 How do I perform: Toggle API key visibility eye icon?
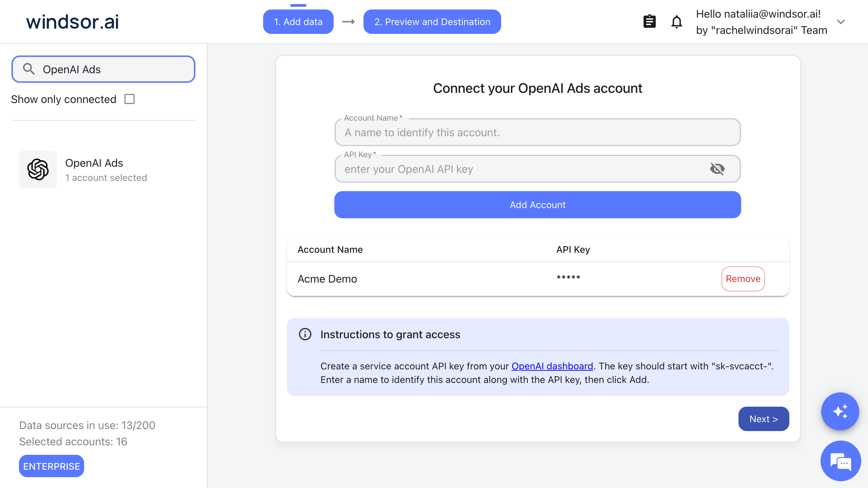pos(717,169)
